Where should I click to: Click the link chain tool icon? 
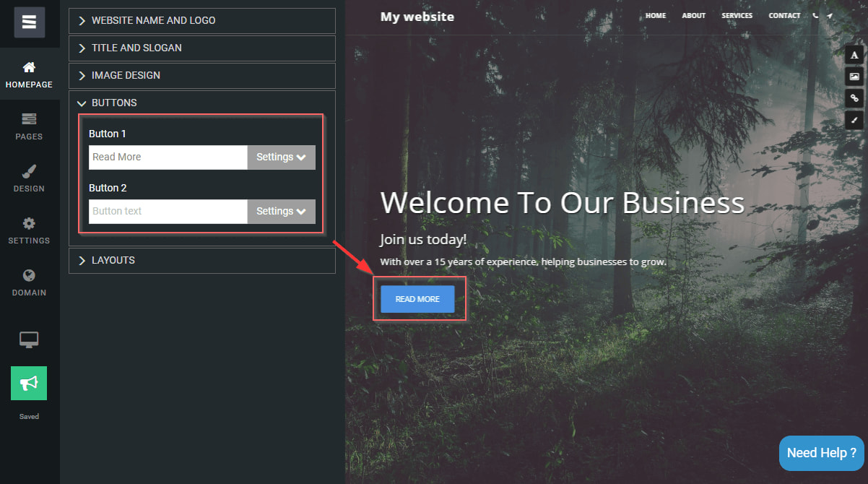[854, 98]
